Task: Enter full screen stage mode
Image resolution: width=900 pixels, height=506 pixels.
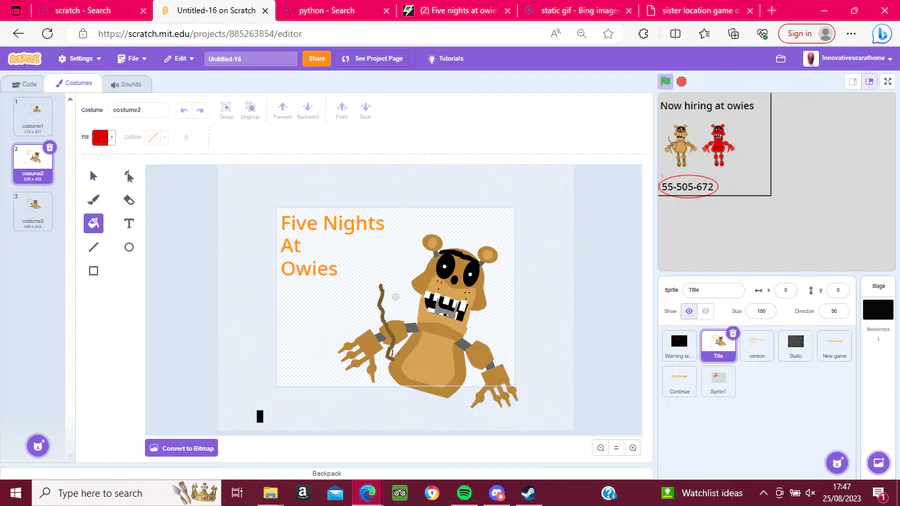Action: coord(887,81)
